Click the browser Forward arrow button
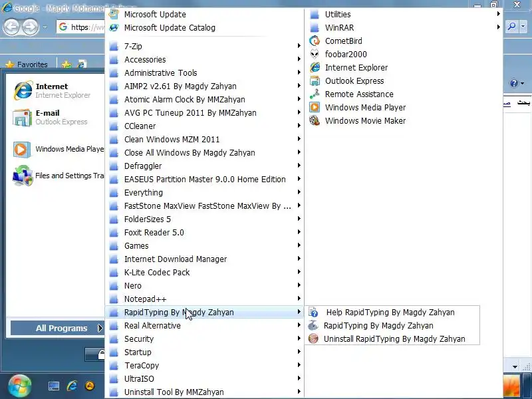This screenshot has width=532, height=399. (31, 27)
